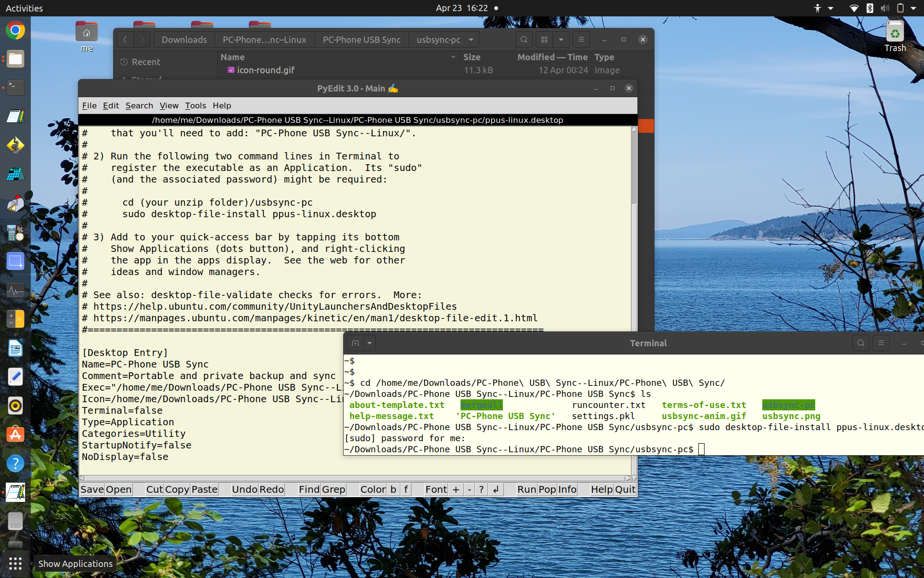Open Ubuntu Software from the dock
The width and height of the screenshot is (924, 578).
click(x=15, y=434)
